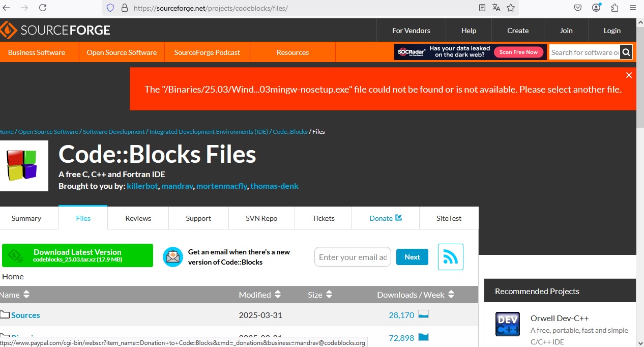This screenshot has width=644, height=347.
Task: Open the translate page icon
Action: (496, 8)
